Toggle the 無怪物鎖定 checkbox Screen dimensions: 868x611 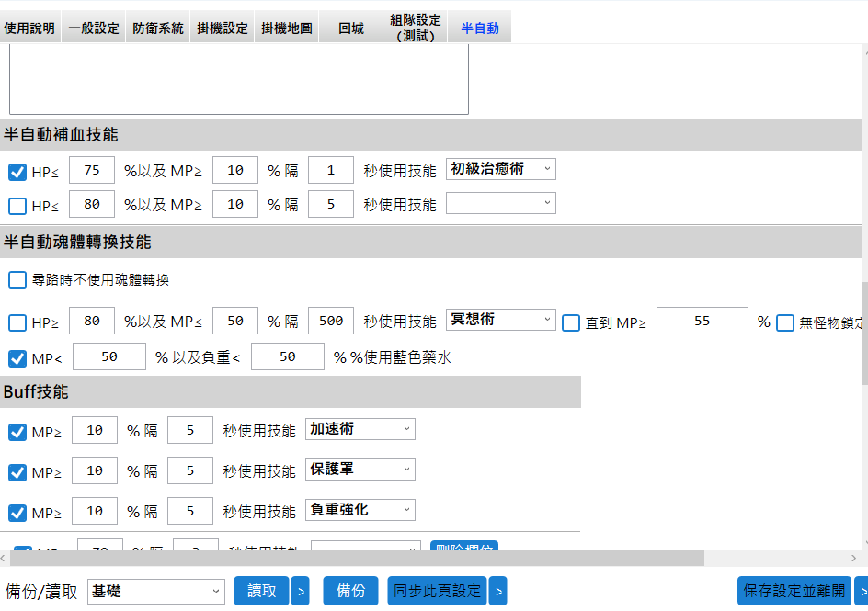785,322
